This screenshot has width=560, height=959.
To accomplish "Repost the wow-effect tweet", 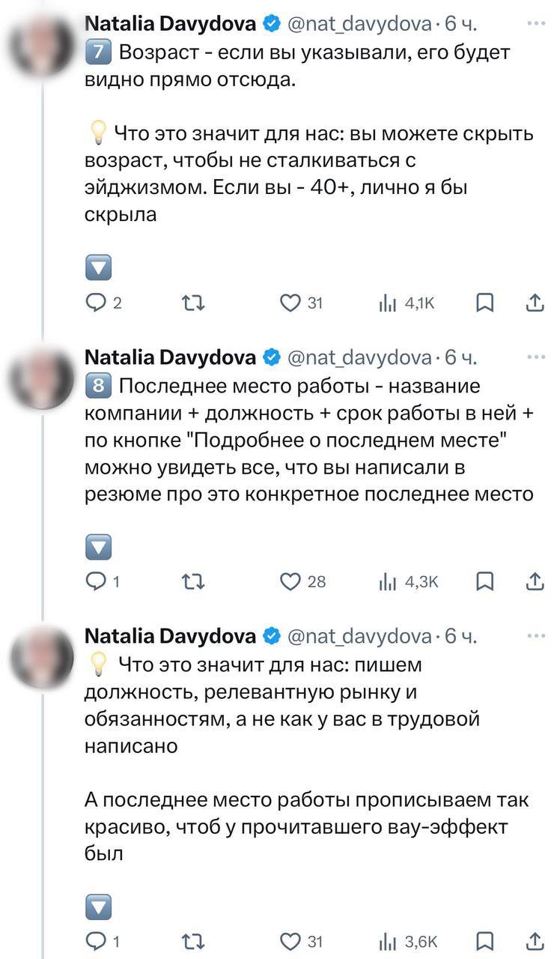I will 194,941.
